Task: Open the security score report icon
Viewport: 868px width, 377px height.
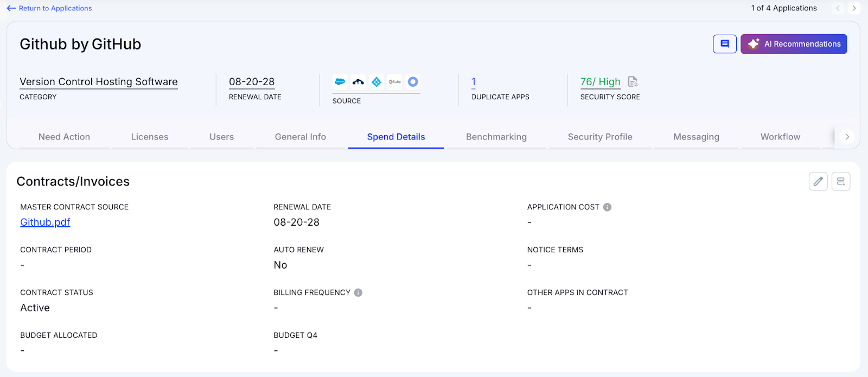Action: click(633, 82)
